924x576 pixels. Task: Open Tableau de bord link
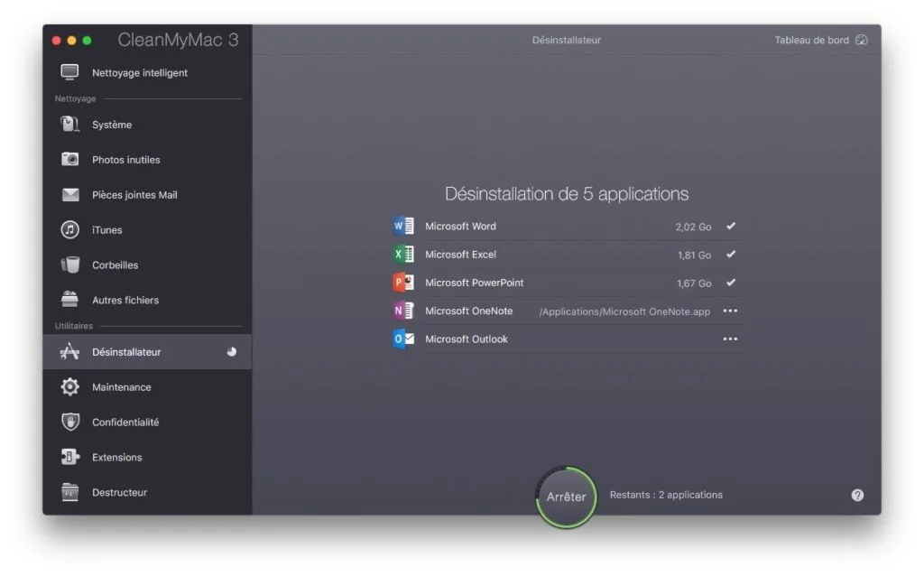[811, 40]
